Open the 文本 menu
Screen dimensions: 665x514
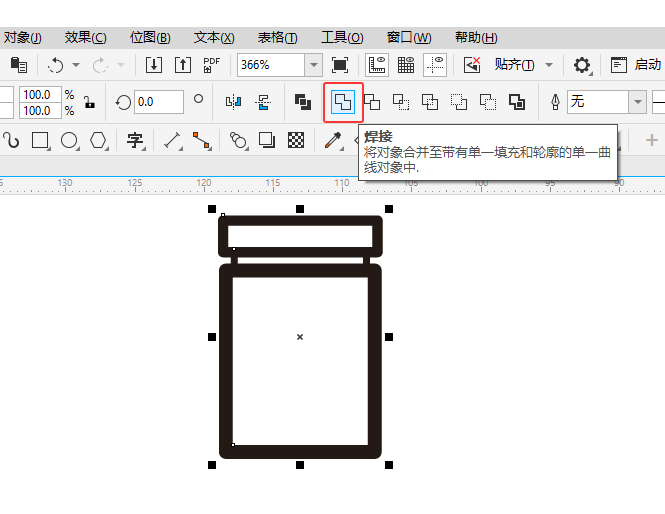click(x=214, y=38)
